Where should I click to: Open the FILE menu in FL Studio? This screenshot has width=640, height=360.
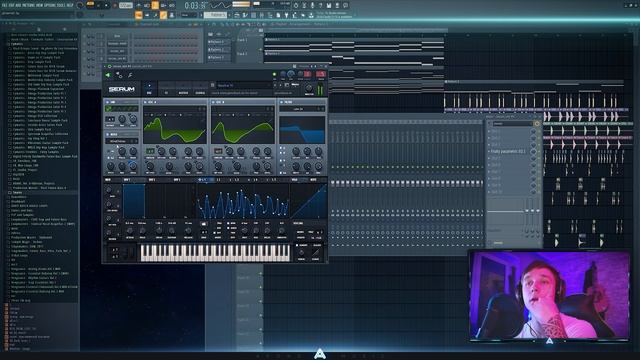pos(5,5)
